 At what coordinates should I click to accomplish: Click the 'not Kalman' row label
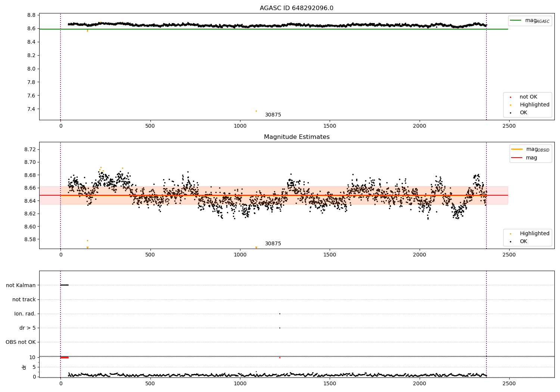coord(21,285)
